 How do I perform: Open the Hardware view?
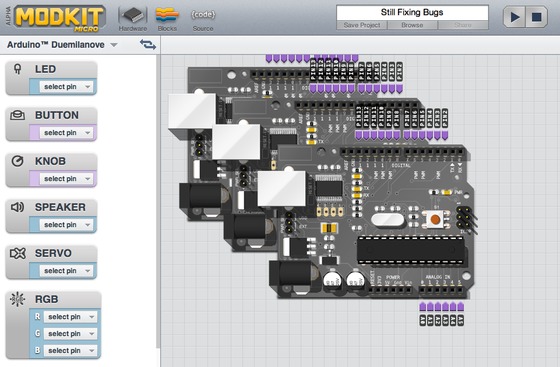pyautogui.click(x=133, y=19)
